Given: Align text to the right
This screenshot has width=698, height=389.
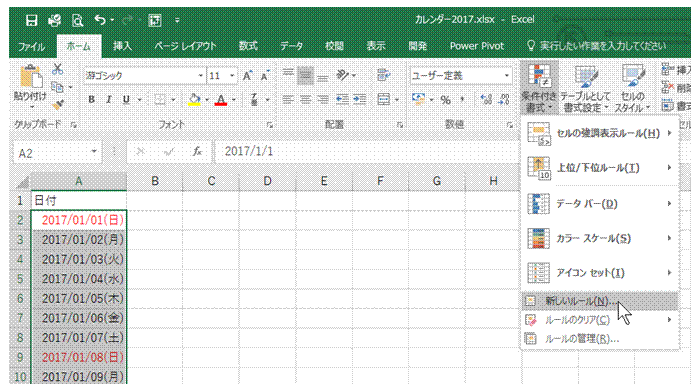Looking at the screenshot, I should click(x=323, y=100).
